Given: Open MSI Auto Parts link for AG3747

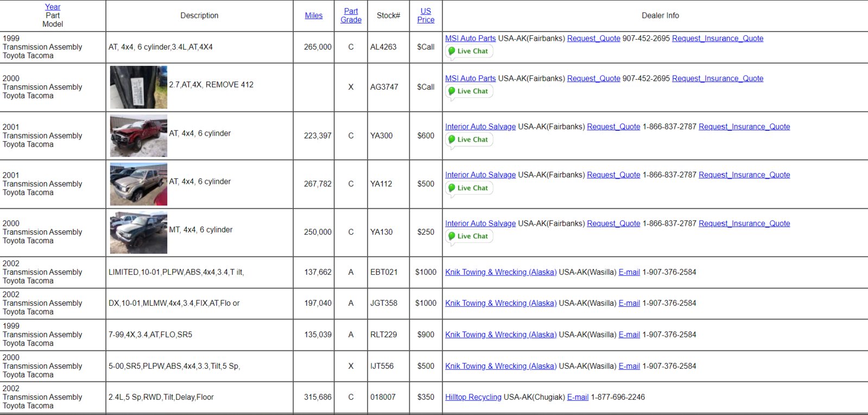Looking at the screenshot, I should pos(470,79).
